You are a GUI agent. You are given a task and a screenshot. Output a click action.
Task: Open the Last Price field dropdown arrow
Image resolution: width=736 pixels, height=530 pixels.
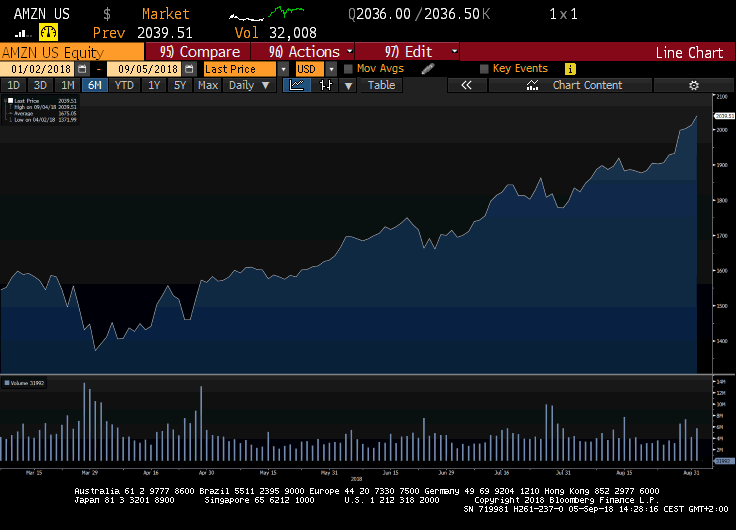point(283,69)
